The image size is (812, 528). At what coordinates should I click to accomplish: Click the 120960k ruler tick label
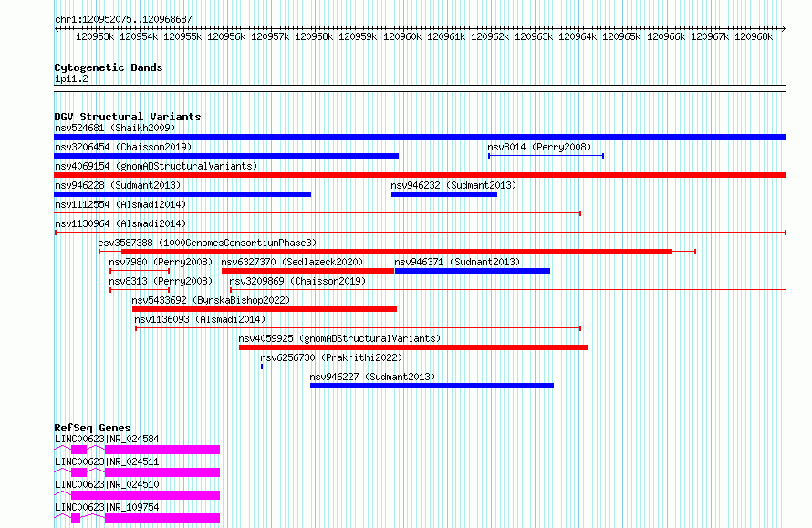(401, 36)
